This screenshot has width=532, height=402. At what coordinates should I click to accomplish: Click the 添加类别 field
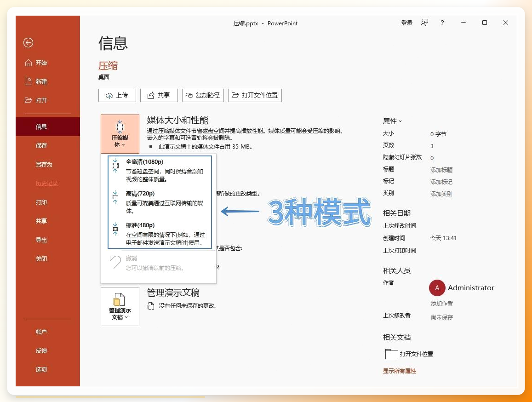coord(441,194)
